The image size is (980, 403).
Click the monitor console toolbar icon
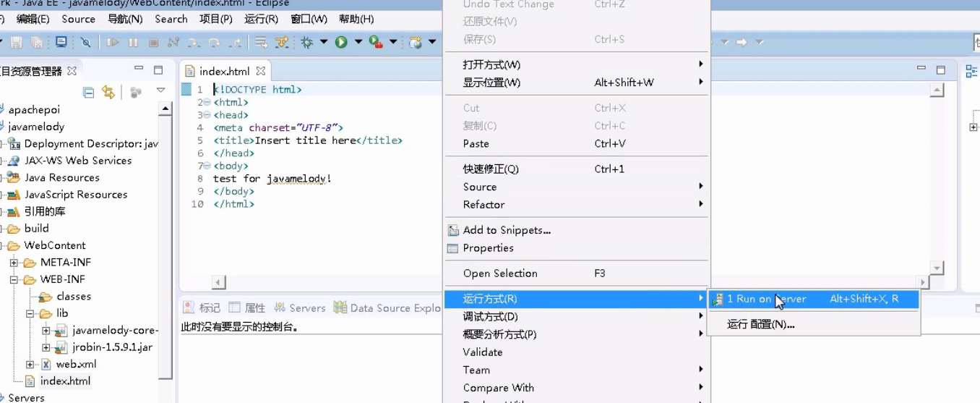coord(61,42)
